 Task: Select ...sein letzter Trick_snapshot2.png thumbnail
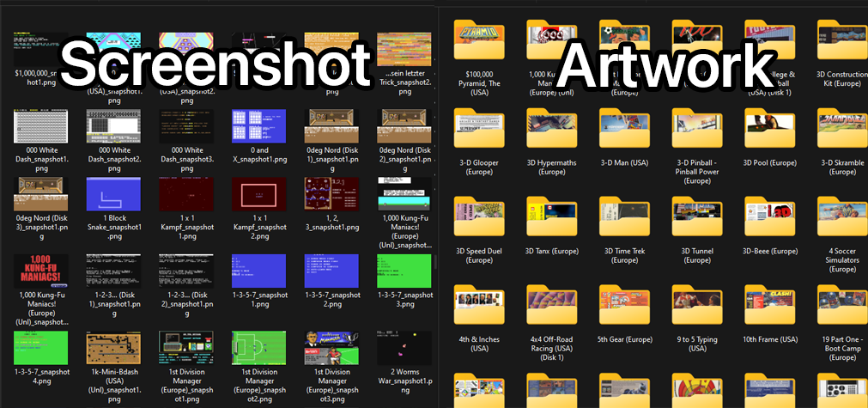pos(405,49)
